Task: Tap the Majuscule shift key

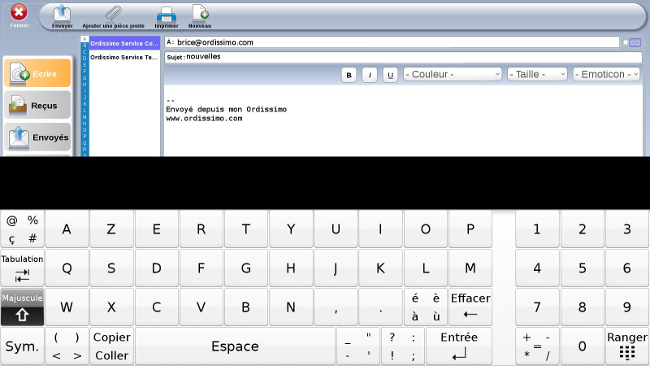Action: pyautogui.click(x=22, y=307)
